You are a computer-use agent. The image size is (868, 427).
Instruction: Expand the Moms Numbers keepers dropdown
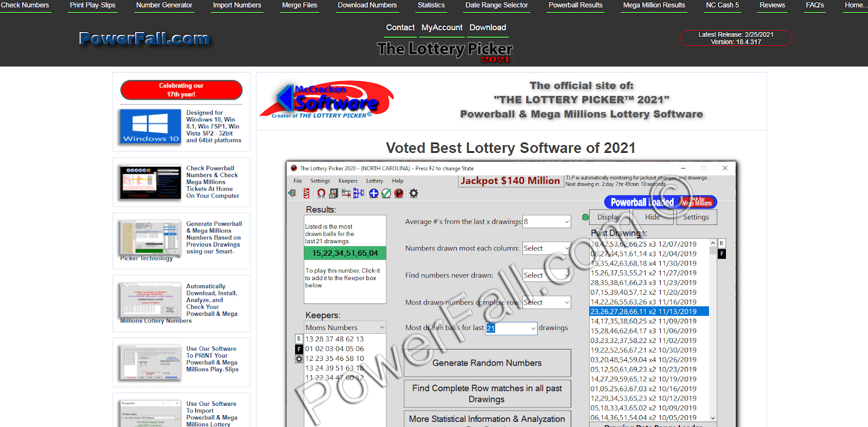point(345,327)
